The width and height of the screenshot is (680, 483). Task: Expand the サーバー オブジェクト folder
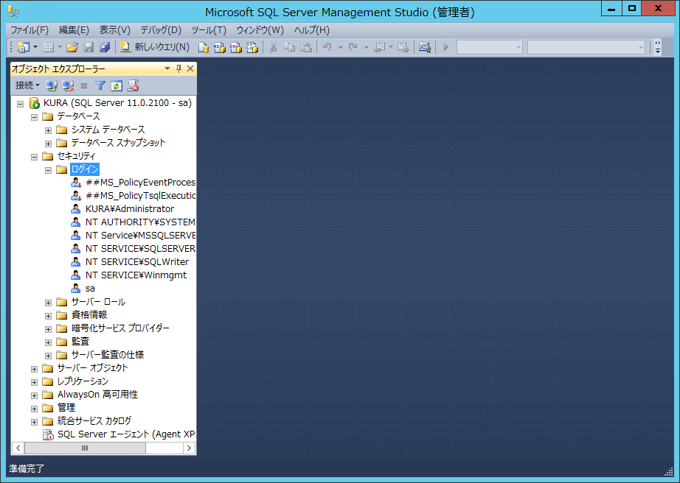(x=34, y=369)
